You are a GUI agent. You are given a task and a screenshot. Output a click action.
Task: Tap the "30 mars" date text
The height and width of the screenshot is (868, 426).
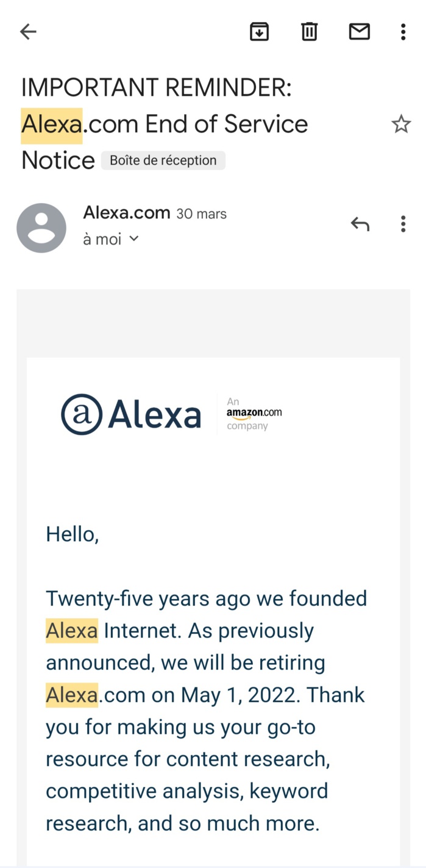click(x=201, y=214)
